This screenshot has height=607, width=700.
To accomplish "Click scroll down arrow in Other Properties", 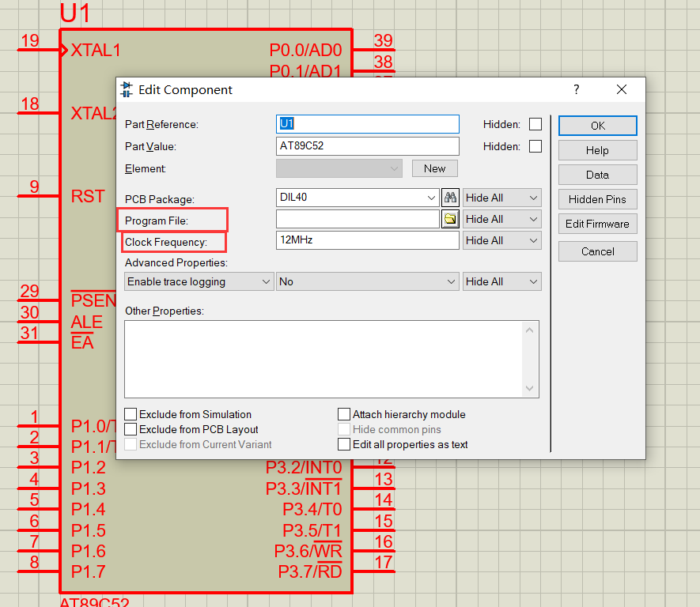I will click(x=529, y=388).
